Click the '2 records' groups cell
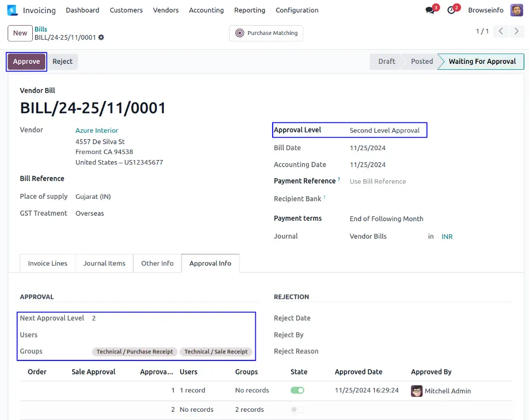This screenshot has height=420, width=529. point(249,410)
